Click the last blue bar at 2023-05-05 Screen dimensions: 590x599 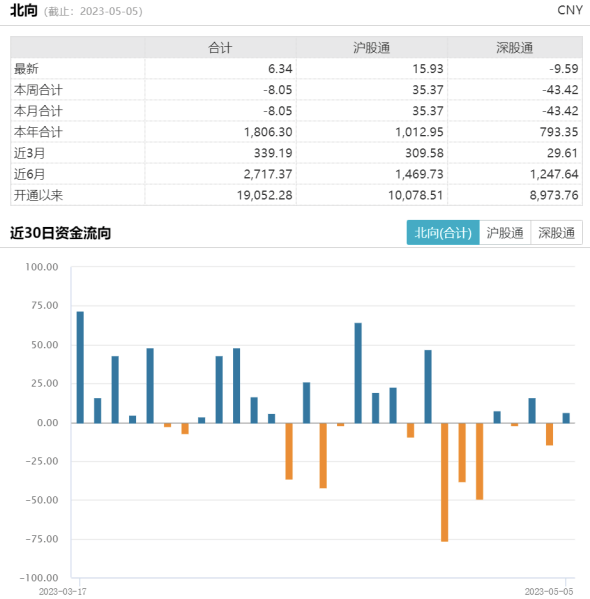tap(566, 418)
